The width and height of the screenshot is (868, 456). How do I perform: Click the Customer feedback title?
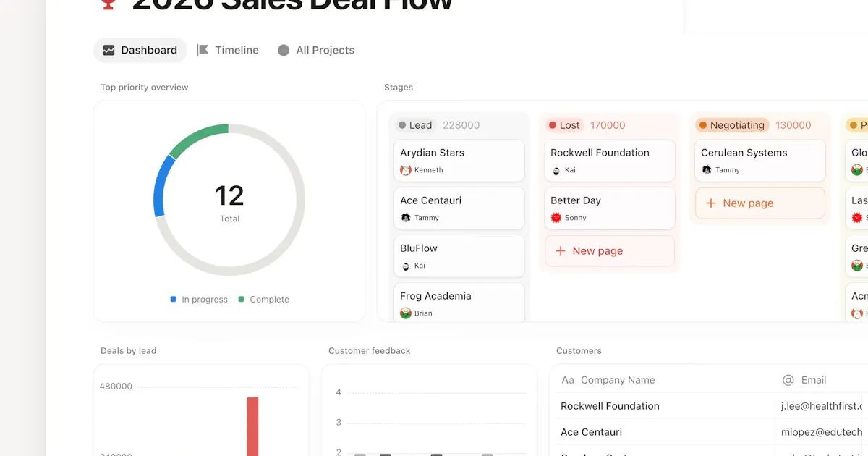pos(369,351)
